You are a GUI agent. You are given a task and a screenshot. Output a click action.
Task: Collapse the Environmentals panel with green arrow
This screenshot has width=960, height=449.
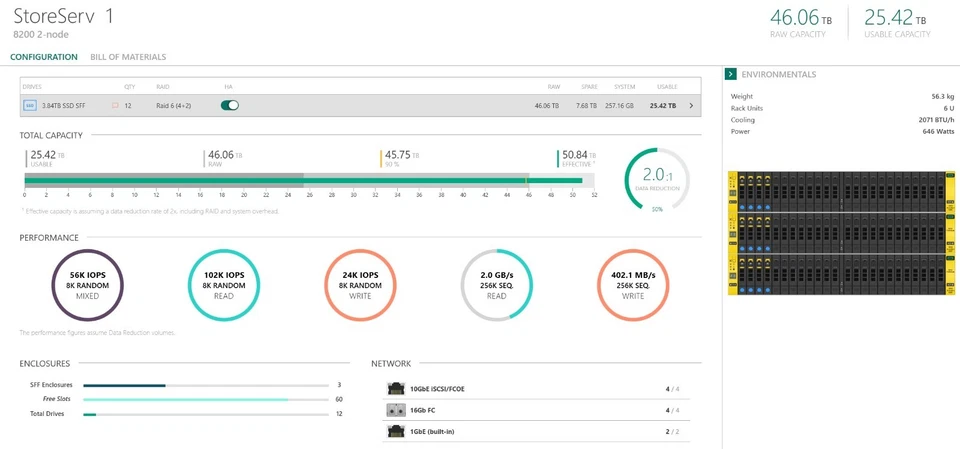(x=731, y=74)
